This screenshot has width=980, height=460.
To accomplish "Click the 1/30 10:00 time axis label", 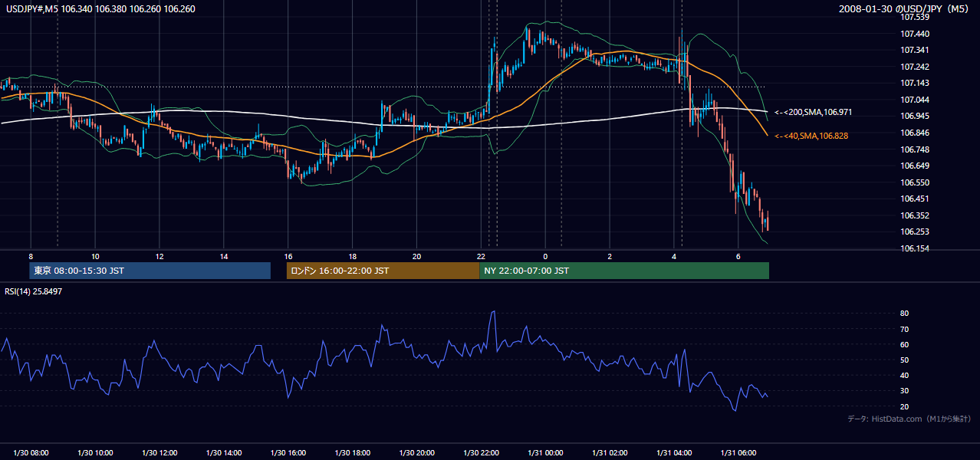I will (95, 453).
